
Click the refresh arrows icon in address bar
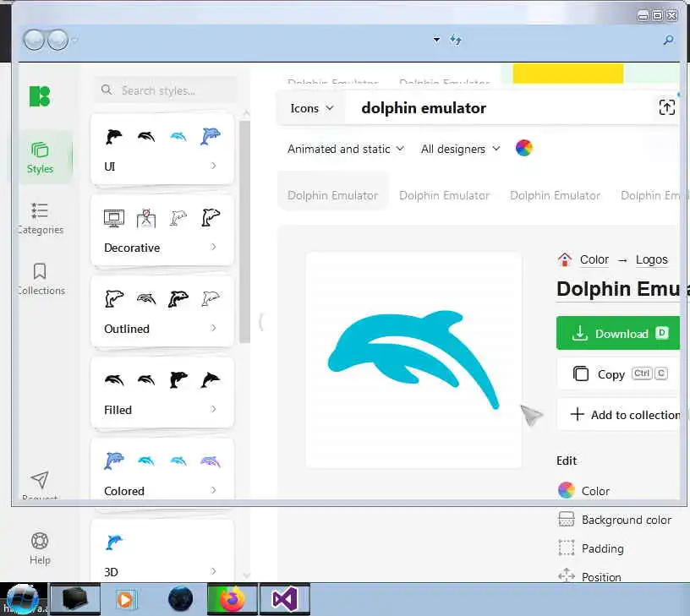[456, 40]
